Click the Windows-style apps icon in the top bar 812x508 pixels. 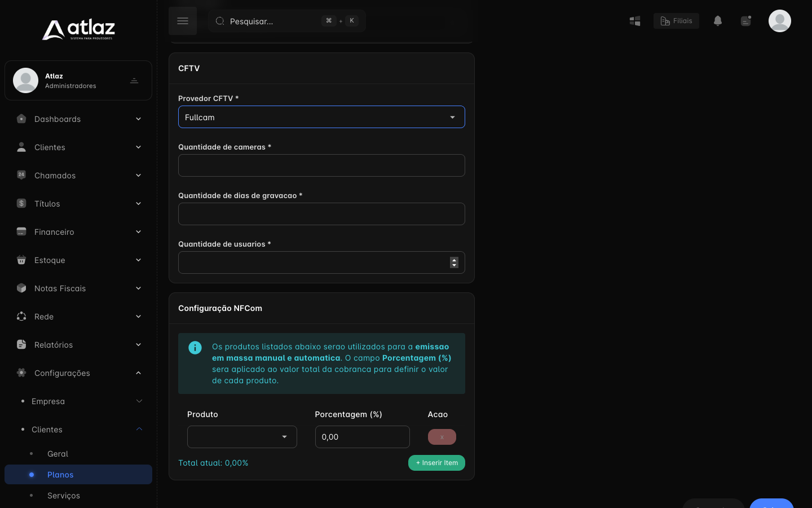635,21
